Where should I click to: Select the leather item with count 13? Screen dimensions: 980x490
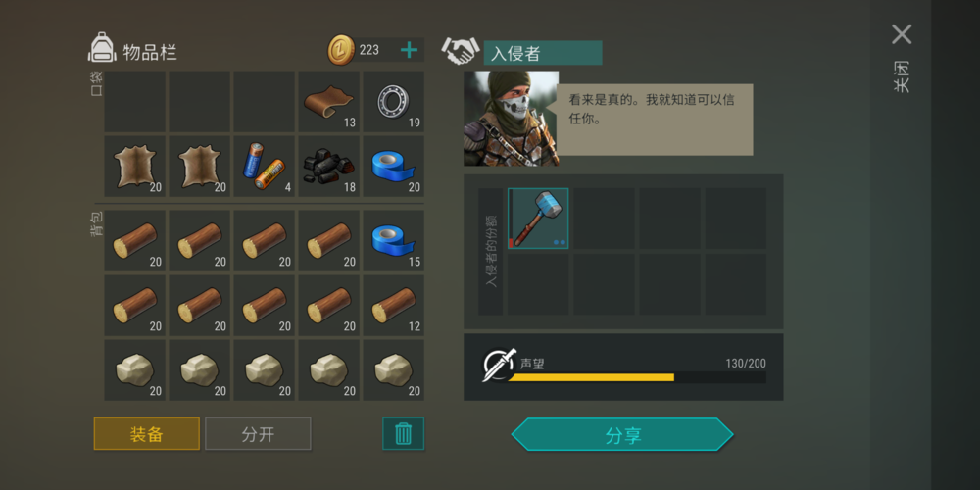[328, 101]
